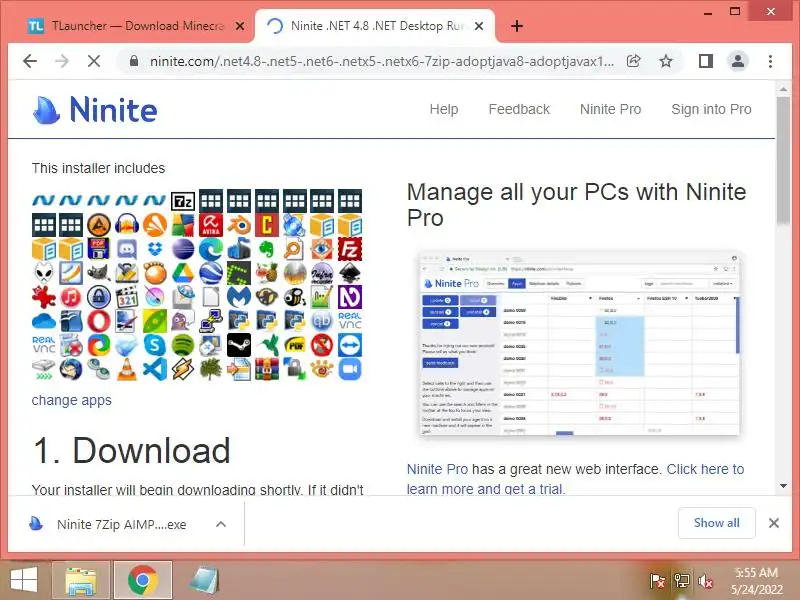Click the 'Click here to' trial link
Screen dimensions: 800x600
[705, 469]
